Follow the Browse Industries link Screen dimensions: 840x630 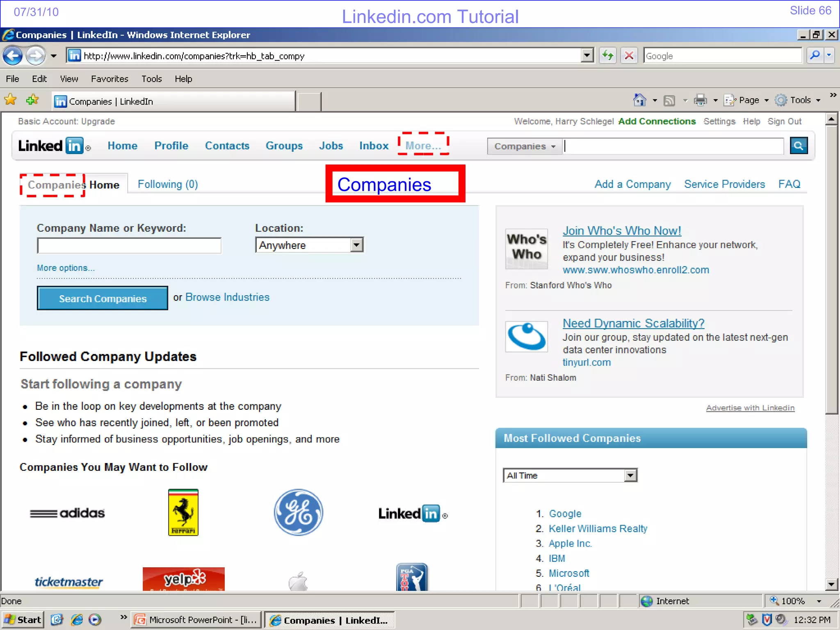click(227, 297)
